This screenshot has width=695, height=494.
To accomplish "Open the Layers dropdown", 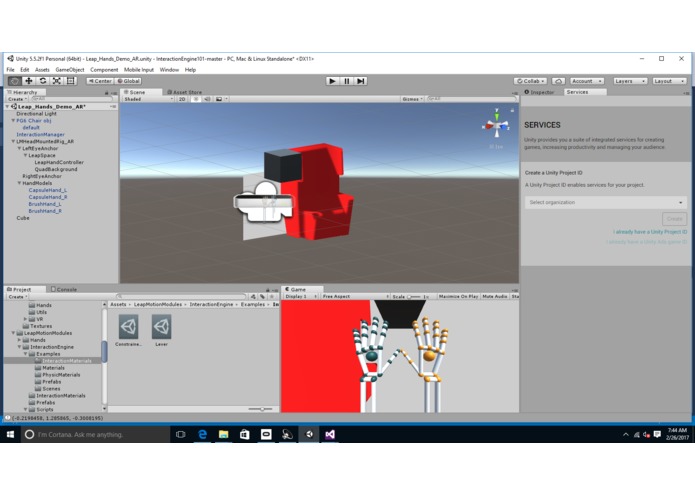I will coord(630,81).
